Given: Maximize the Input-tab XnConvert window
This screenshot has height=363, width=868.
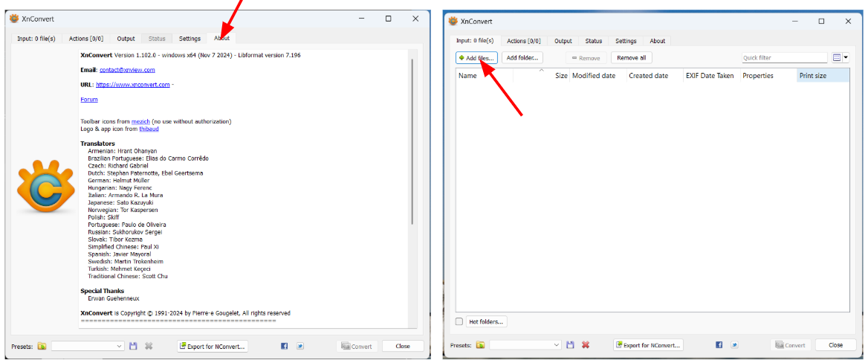Looking at the screenshot, I should coord(821,21).
